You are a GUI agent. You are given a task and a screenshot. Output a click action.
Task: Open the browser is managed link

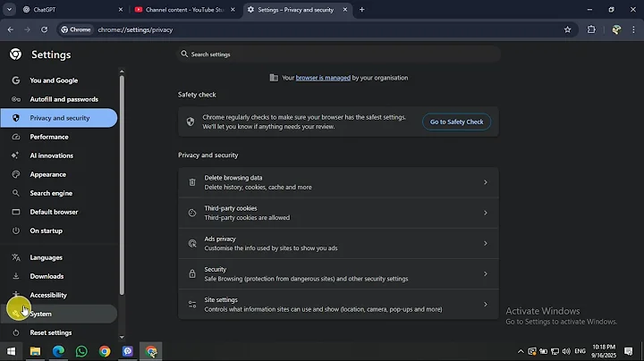[323, 78]
